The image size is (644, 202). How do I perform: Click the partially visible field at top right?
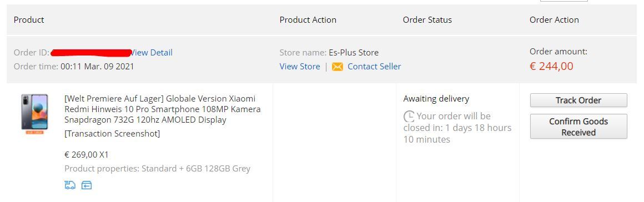click(564, 1)
